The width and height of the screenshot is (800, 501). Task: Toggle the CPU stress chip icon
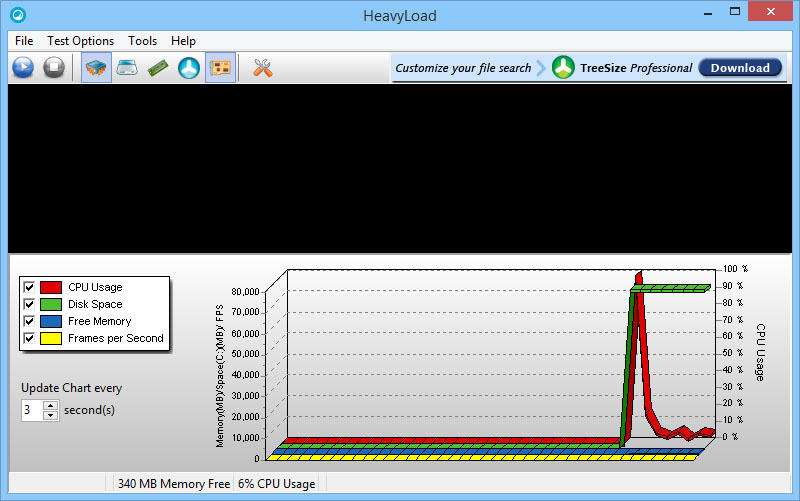[x=96, y=68]
